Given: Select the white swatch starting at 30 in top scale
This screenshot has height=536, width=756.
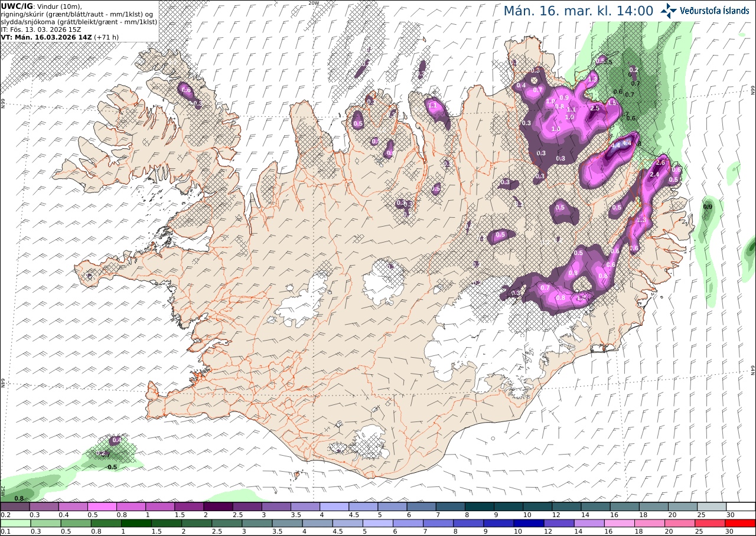Looking at the screenshot, I should click(x=741, y=506).
